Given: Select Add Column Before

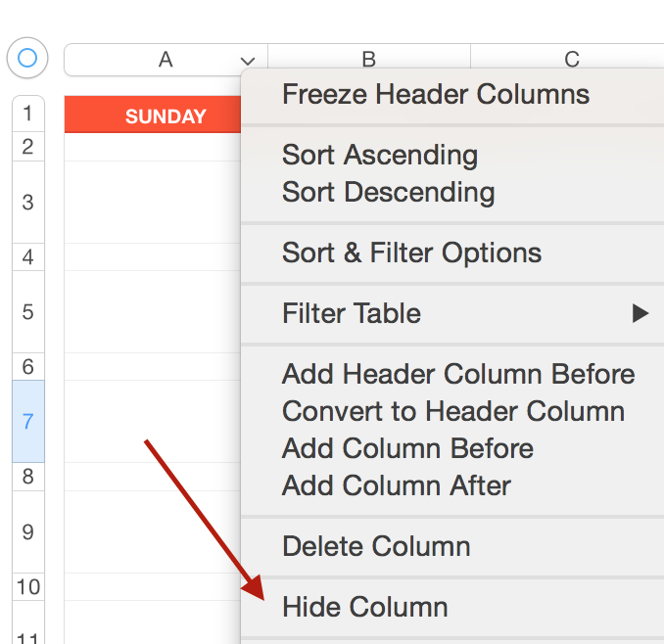Looking at the screenshot, I should point(407,448).
